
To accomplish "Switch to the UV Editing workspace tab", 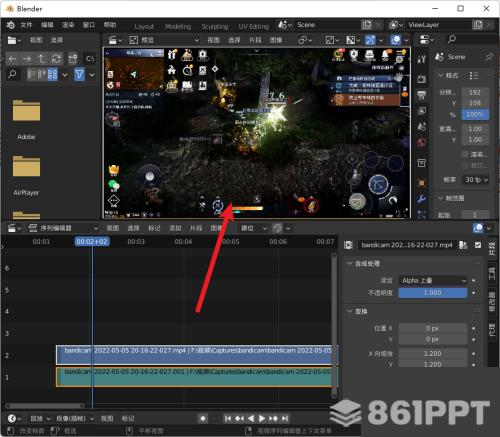I will [x=253, y=26].
